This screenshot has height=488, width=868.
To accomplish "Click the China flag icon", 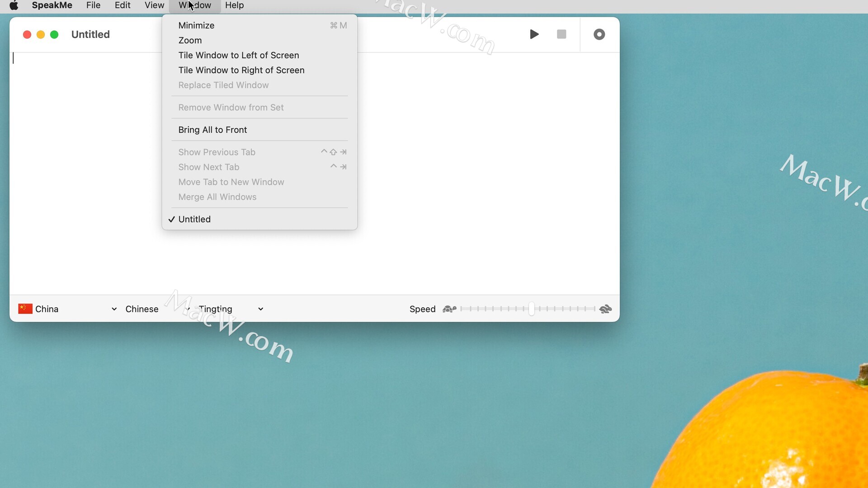I will (x=25, y=309).
